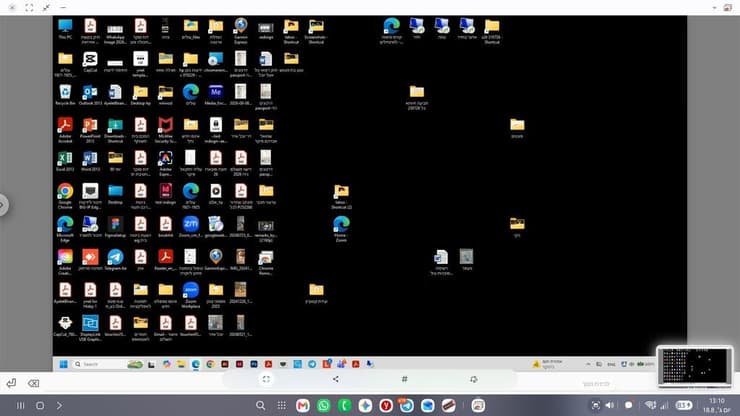Click the expand arrows in window title bar
Viewport: 740px width, 416px height.
[46, 8]
